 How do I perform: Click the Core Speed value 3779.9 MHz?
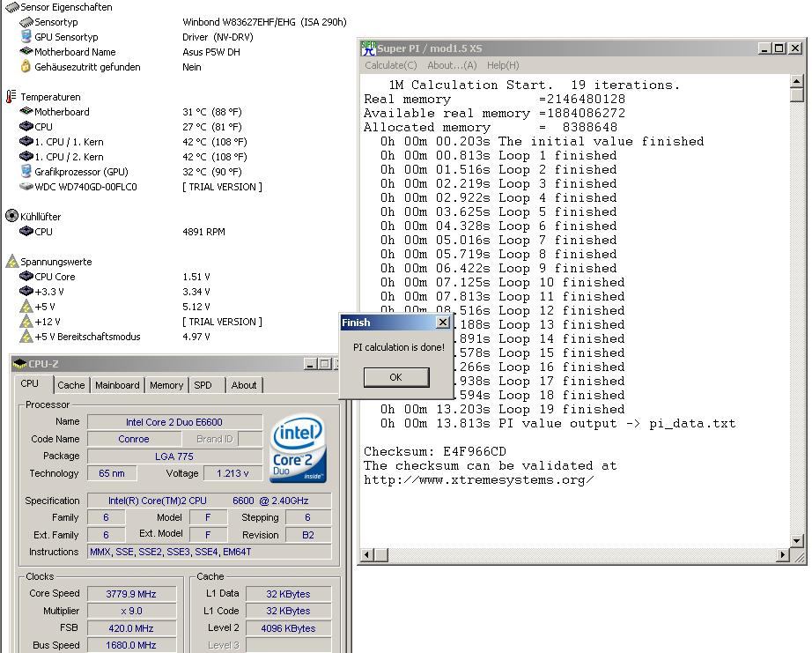tap(131, 594)
